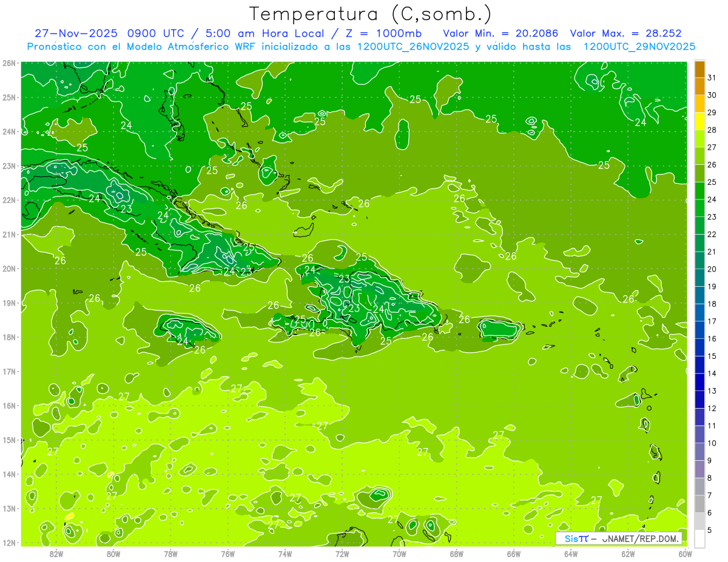Pick the gray band between 6 and 7
This screenshot has height=562, width=728.
click(699, 504)
